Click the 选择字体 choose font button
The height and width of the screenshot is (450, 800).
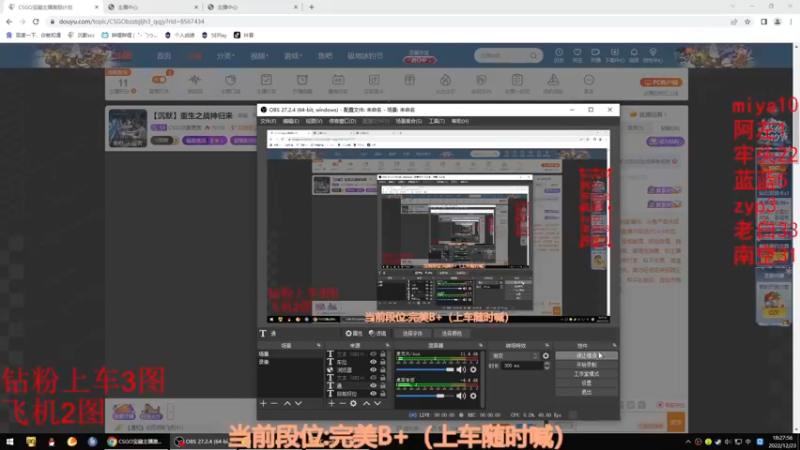tap(412, 334)
